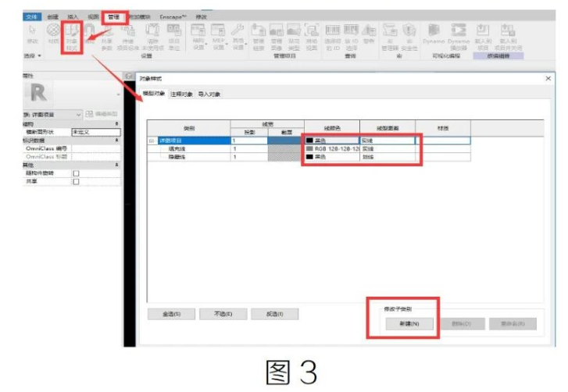Switch to the 修改 (Modify) ribbon tab
Image resolution: width=568 pixels, height=392 pixels.
click(x=201, y=16)
